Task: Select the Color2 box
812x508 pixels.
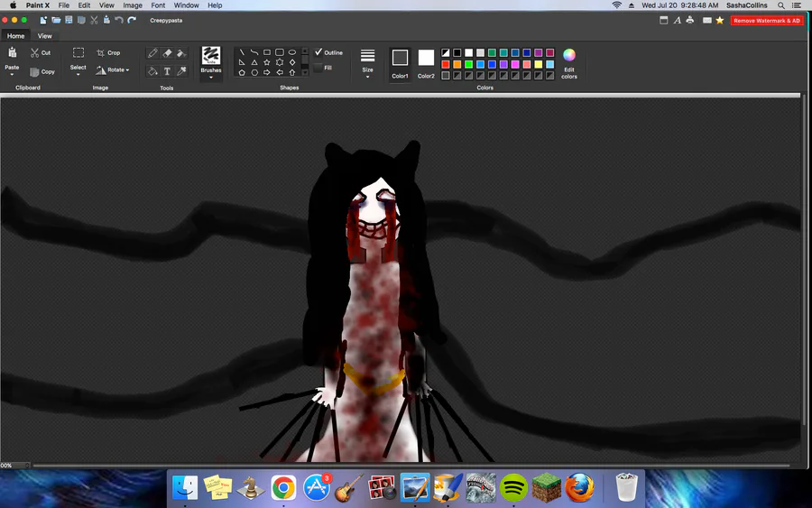Action: 426,64
